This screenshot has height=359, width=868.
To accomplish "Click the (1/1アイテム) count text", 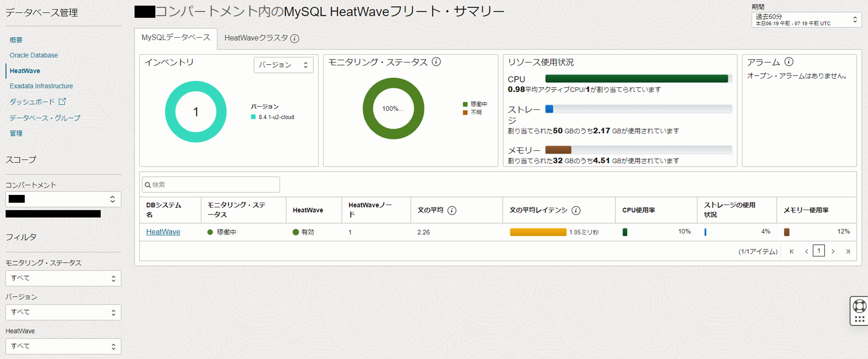I will point(758,252).
